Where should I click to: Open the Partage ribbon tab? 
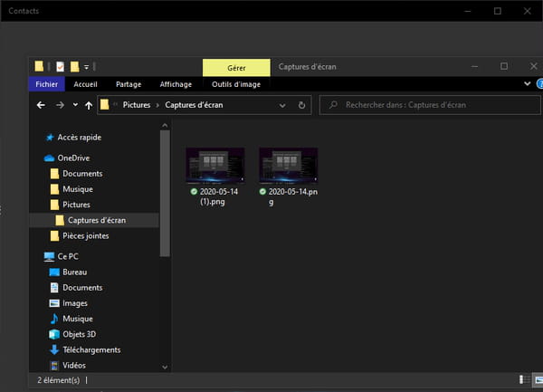[x=129, y=84]
